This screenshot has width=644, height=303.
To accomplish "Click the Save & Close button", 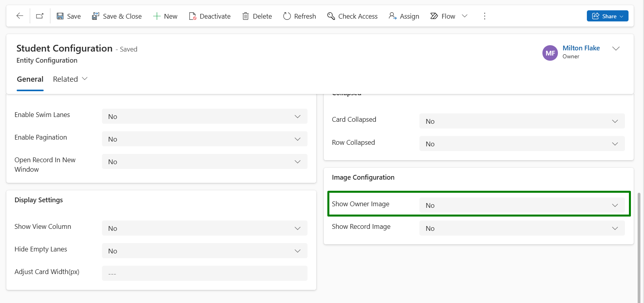I will point(117,16).
